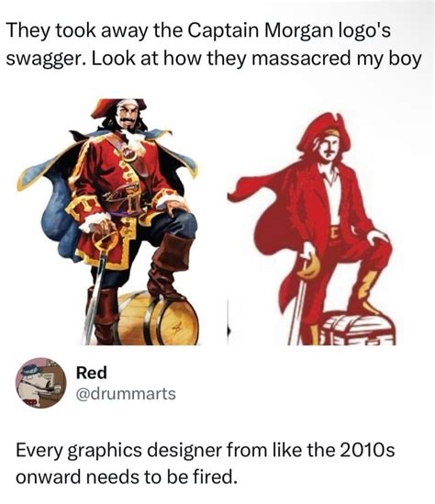Click the old captain's blue cape
Viewport: 435px width, 504px height.
(58, 206)
